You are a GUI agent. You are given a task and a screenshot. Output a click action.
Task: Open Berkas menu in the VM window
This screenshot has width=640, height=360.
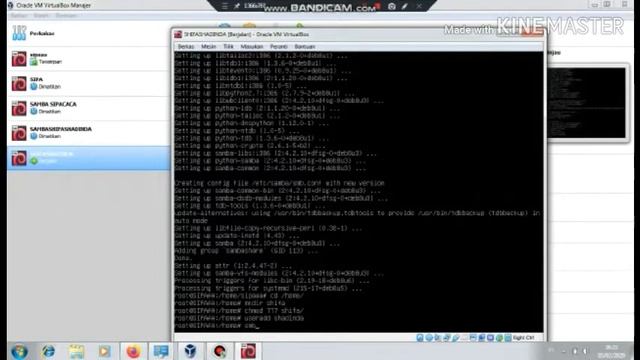tap(186, 47)
